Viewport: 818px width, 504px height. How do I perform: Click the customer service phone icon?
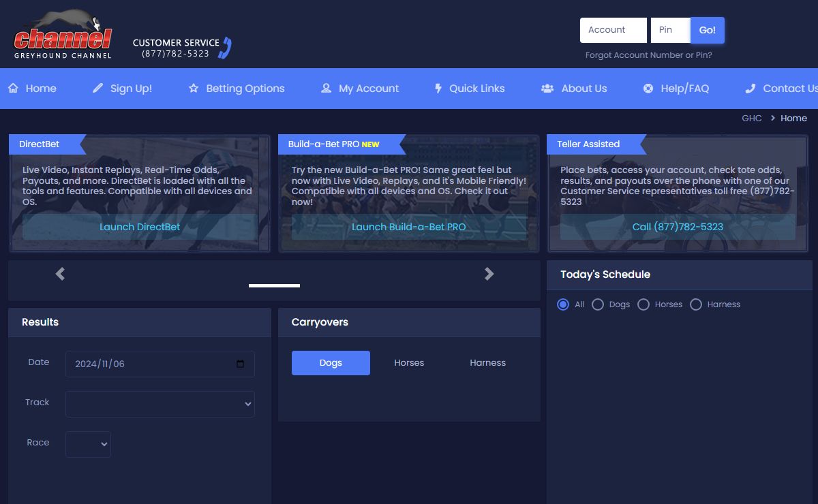226,48
